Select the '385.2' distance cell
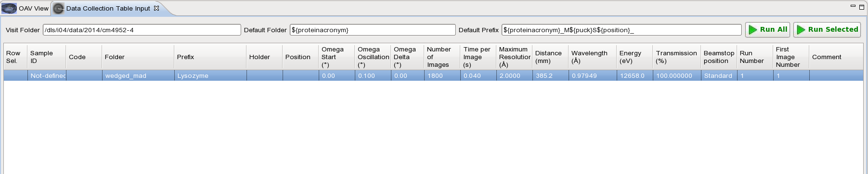The width and height of the screenshot is (868, 174). click(x=550, y=75)
